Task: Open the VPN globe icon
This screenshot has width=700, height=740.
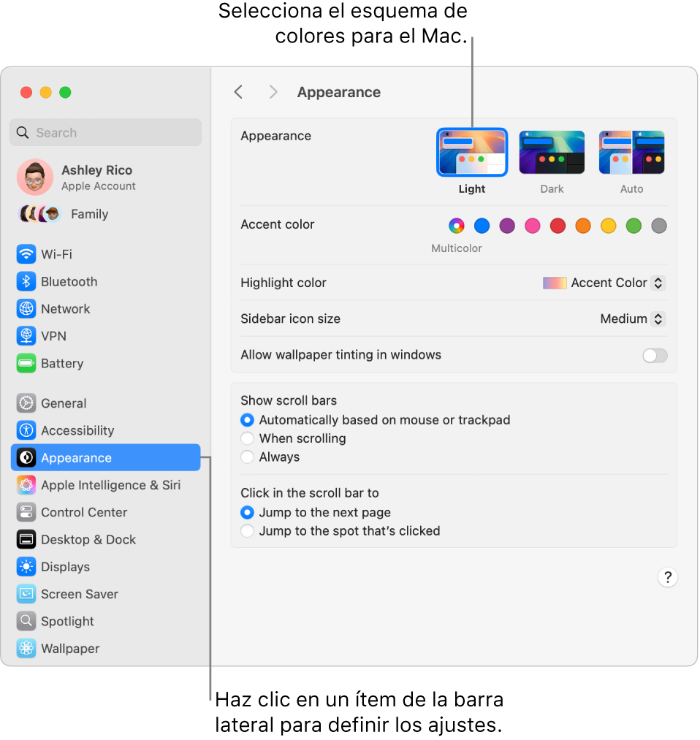Action: (26, 336)
